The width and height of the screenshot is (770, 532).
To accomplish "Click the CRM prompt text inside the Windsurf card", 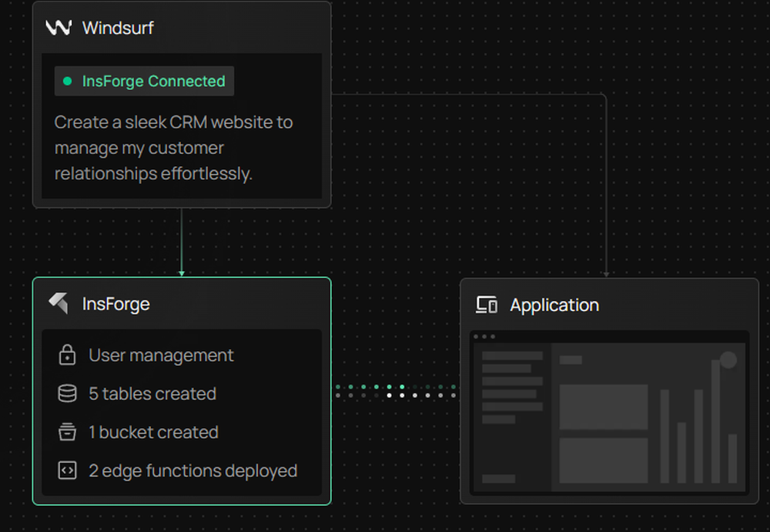I will [x=172, y=147].
